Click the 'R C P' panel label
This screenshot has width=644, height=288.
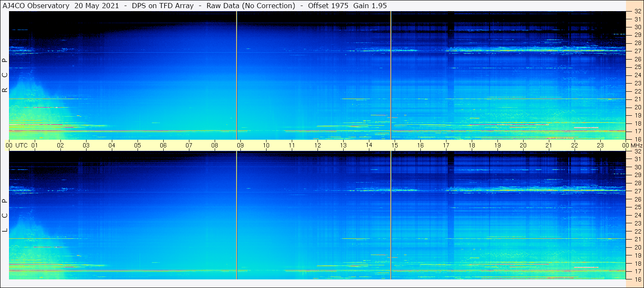pyautogui.click(x=5, y=75)
